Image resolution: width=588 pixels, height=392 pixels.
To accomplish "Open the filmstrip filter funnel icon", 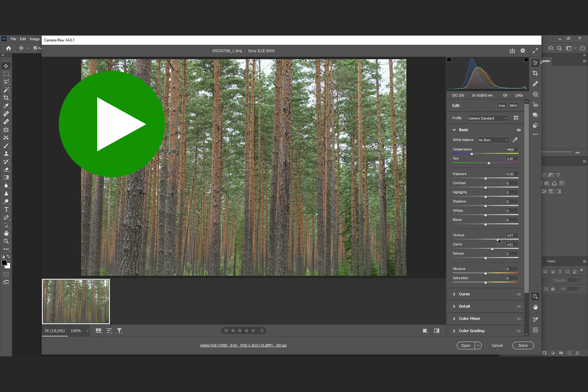I will (x=120, y=331).
